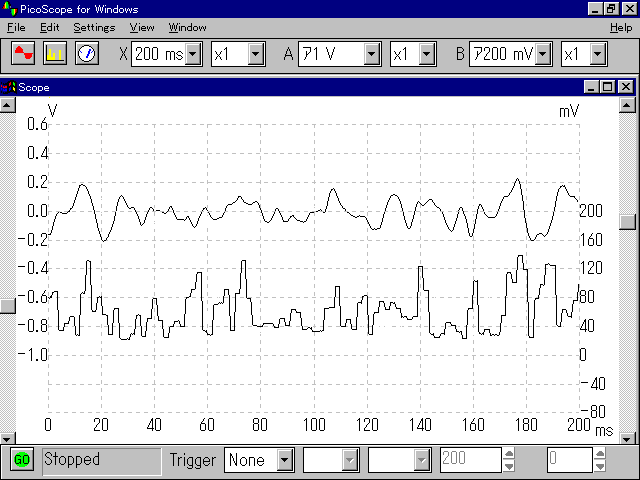Screen dimensions: 640x480
Task: Click the mV axis unit label
Action: 569,111
